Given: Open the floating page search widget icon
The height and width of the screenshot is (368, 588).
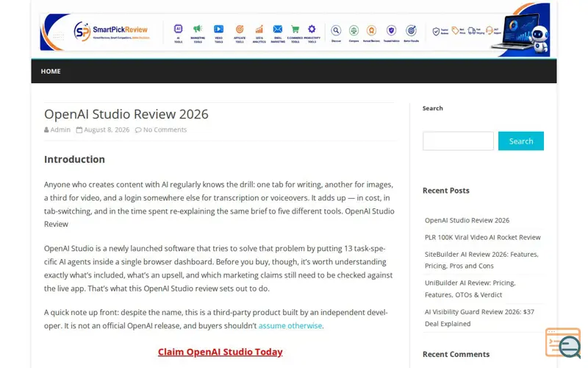Looking at the screenshot, I should tap(563, 342).
